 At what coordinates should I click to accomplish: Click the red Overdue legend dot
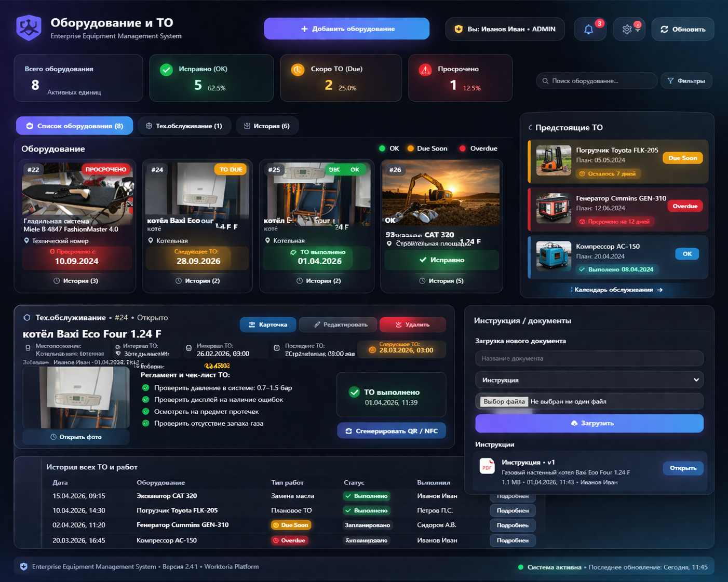click(463, 148)
